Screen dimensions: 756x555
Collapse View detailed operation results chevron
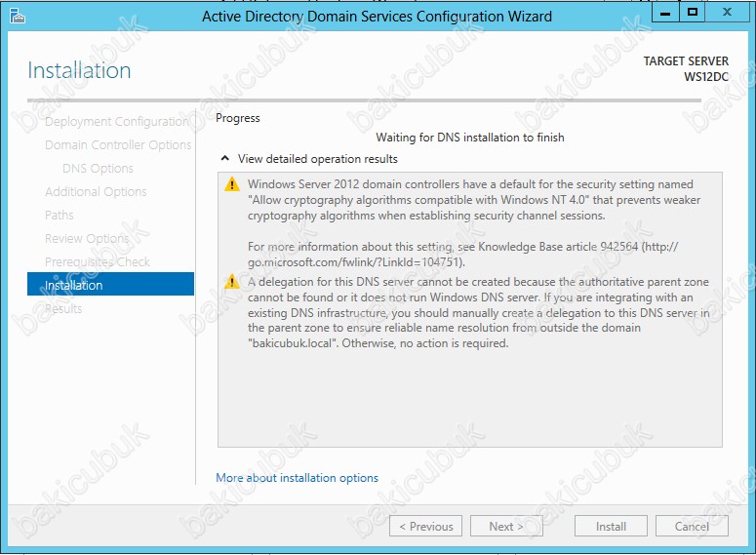[x=224, y=158]
